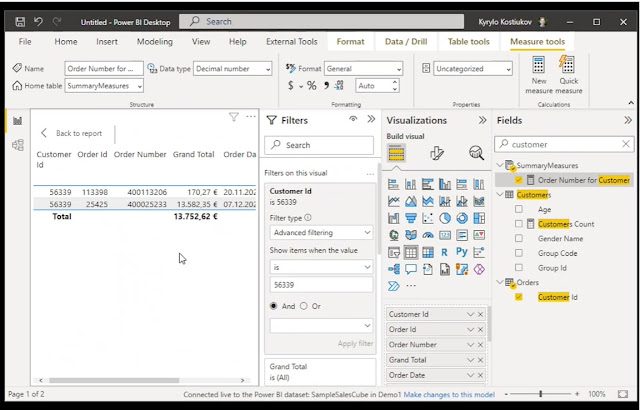
Task: Check the Age field checkbox
Action: tap(519, 209)
